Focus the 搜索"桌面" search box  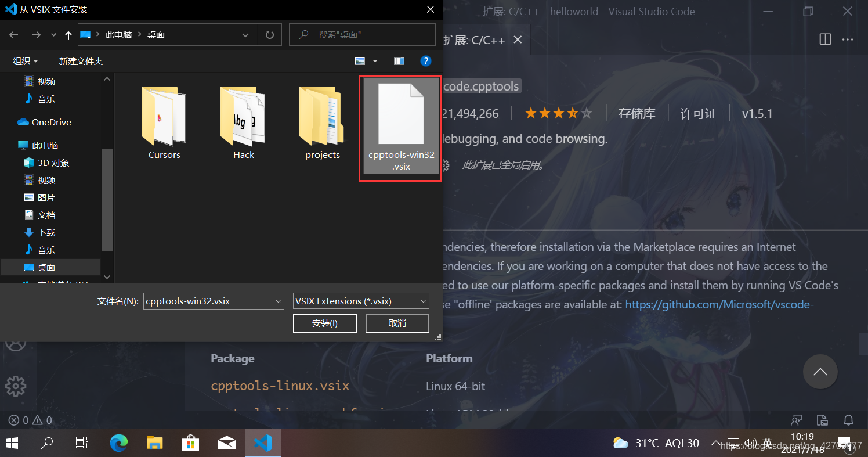[362, 35]
